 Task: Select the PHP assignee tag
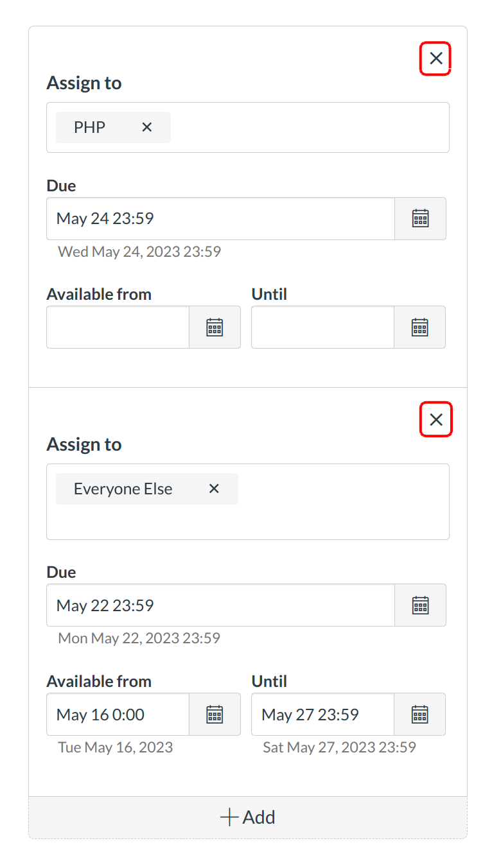click(90, 127)
